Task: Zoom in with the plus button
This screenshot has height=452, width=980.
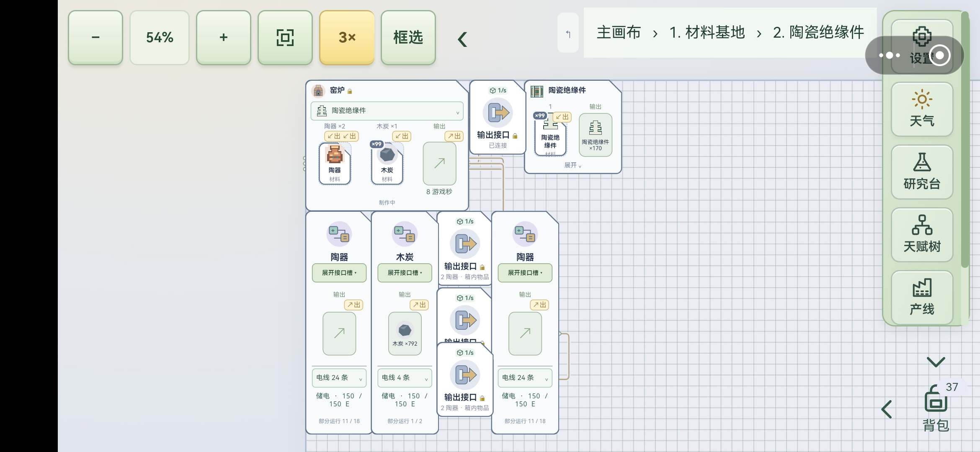Action: click(224, 38)
